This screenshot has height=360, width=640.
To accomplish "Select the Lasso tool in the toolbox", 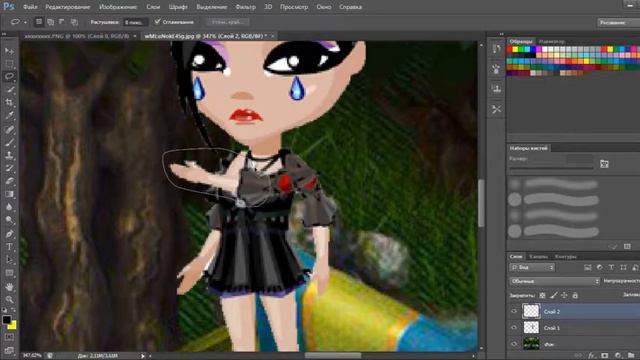I will click(9, 76).
